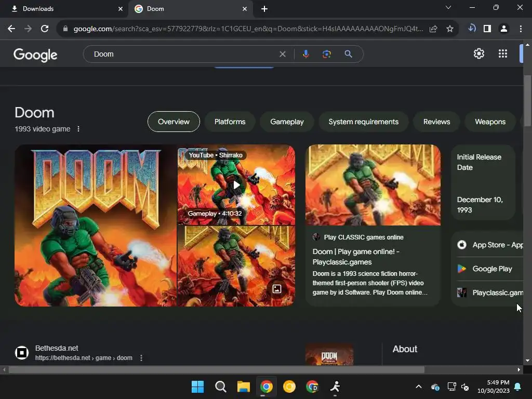Click the magnifier search button

[349, 54]
